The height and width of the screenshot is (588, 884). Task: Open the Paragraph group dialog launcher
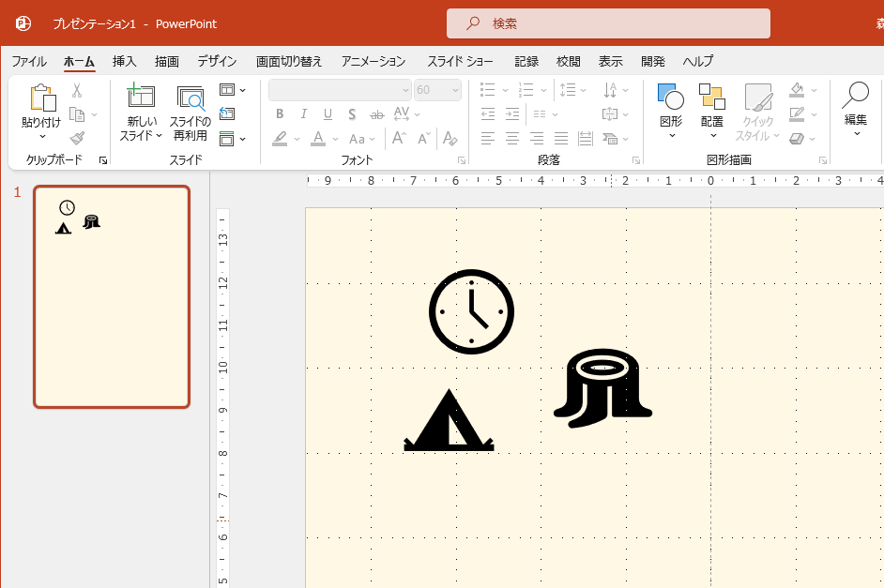point(636,160)
